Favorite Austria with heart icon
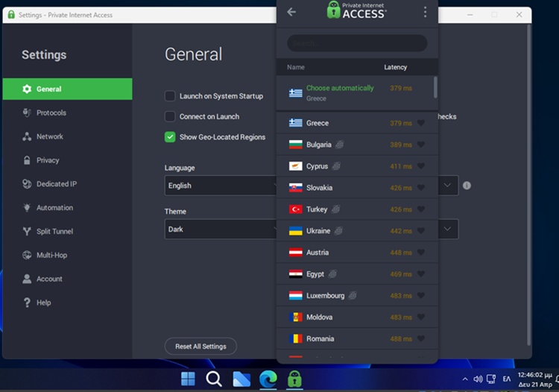The width and height of the screenshot is (559, 392). pyautogui.click(x=421, y=253)
